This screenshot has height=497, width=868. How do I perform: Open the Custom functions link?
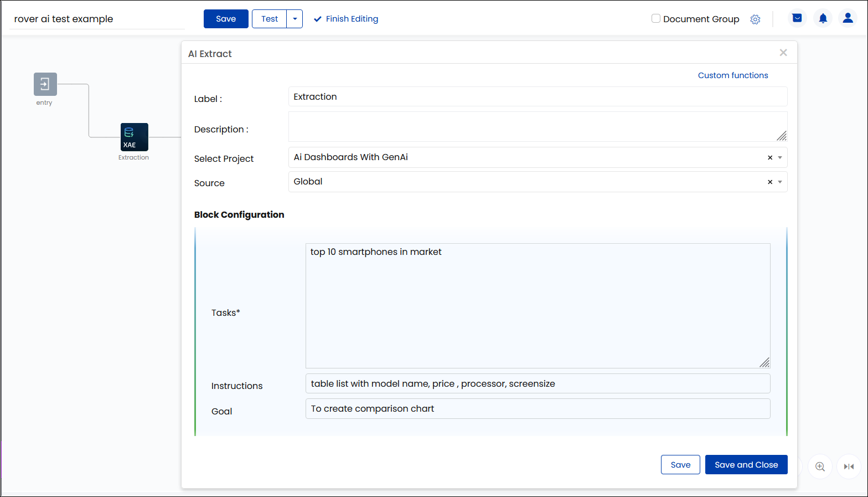(733, 75)
